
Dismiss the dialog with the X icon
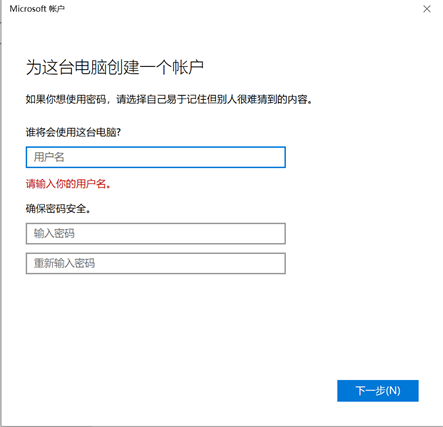point(427,9)
